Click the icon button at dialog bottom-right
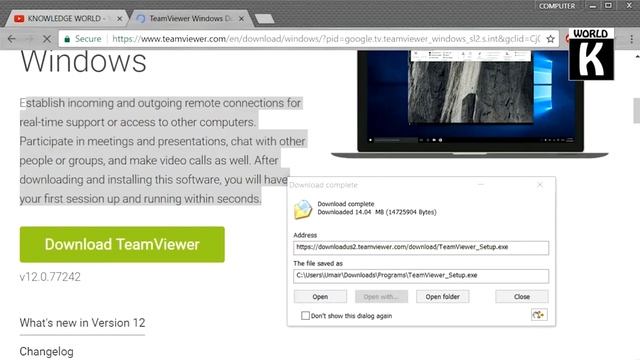Image resolution: width=640 pixels, height=360 pixels. 539,315
